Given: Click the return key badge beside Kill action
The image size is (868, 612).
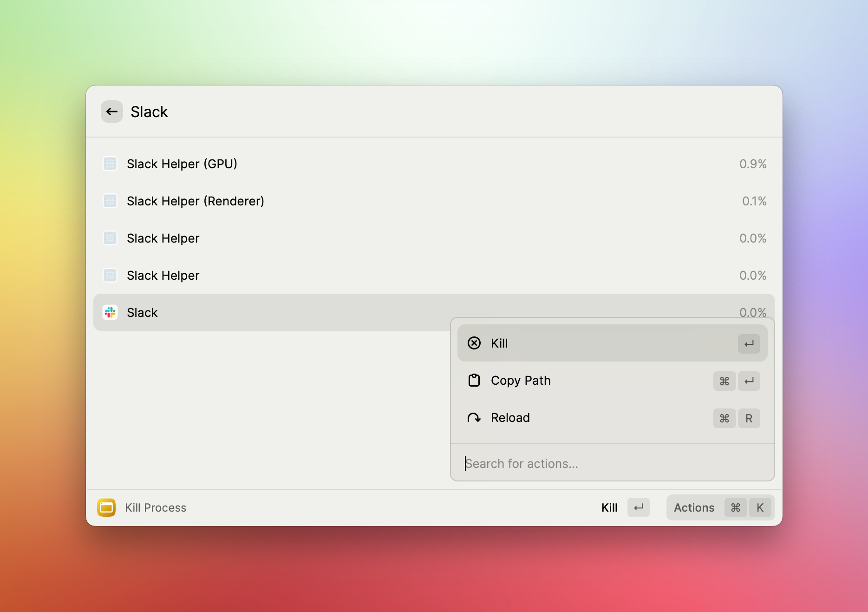Looking at the screenshot, I should (749, 343).
